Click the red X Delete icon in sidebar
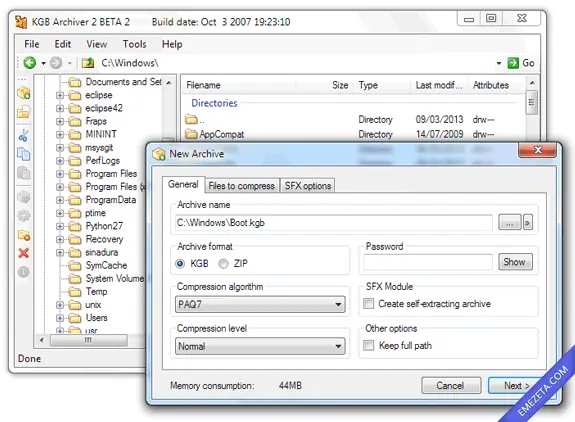This screenshot has height=422, width=575. (24, 253)
